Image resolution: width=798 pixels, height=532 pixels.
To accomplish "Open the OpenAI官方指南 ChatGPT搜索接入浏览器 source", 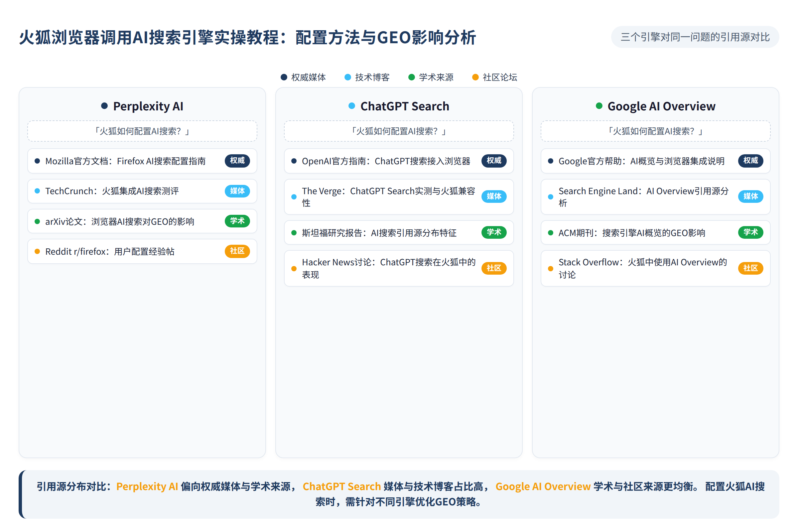I will [x=399, y=161].
